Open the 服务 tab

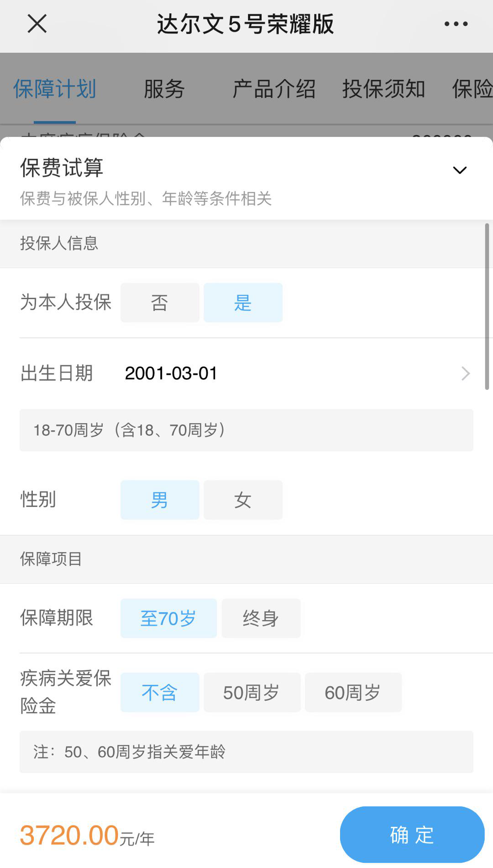pos(164,89)
